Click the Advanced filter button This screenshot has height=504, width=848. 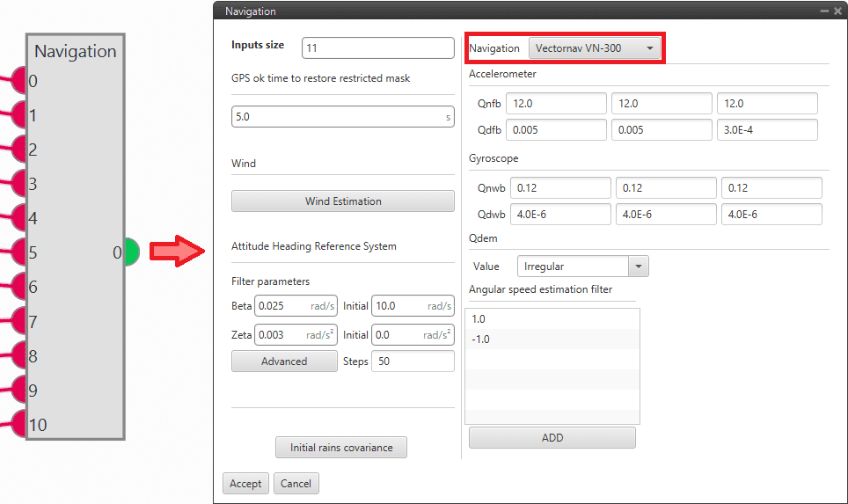pos(284,362)
